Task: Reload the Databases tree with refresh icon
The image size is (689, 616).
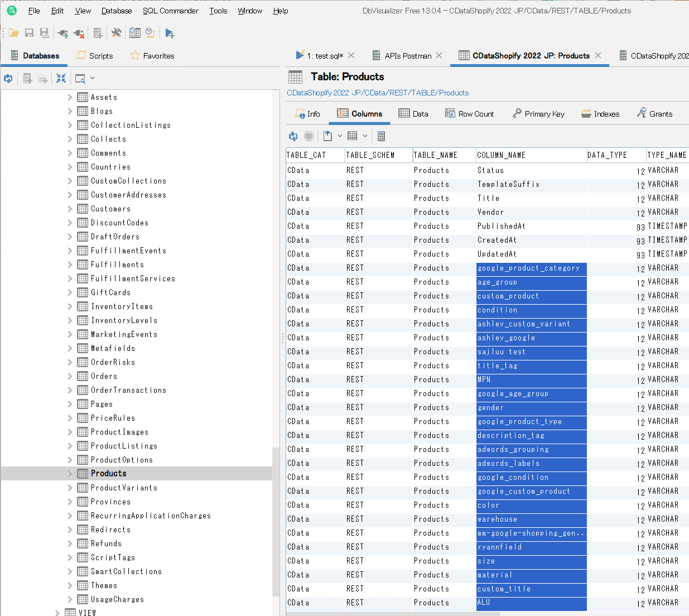Action: 8,79
